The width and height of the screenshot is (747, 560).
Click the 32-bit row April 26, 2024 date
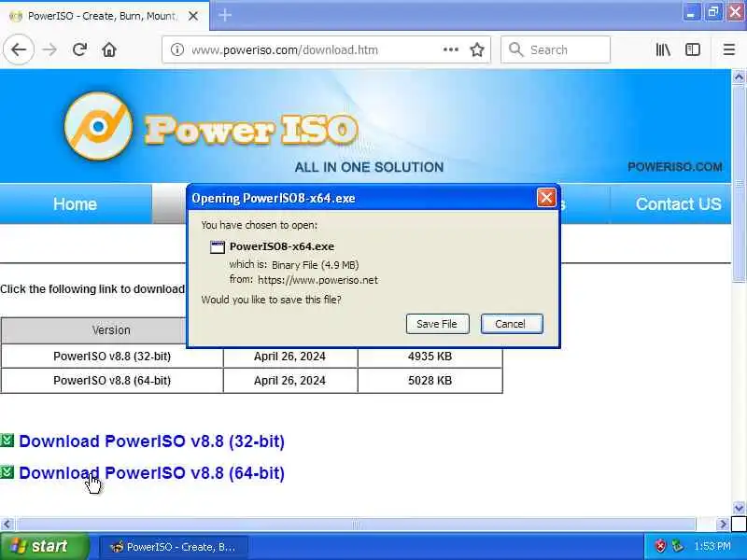[x=289, y=357]
